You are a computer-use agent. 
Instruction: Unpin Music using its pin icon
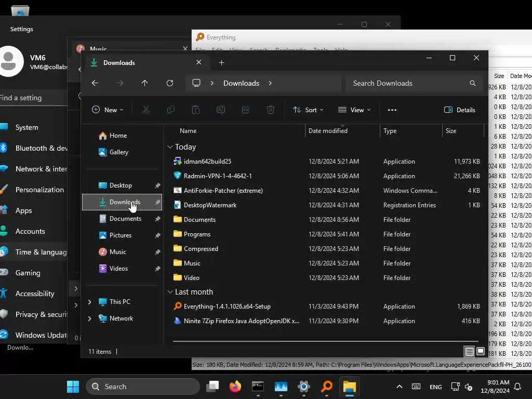(157, 252)
